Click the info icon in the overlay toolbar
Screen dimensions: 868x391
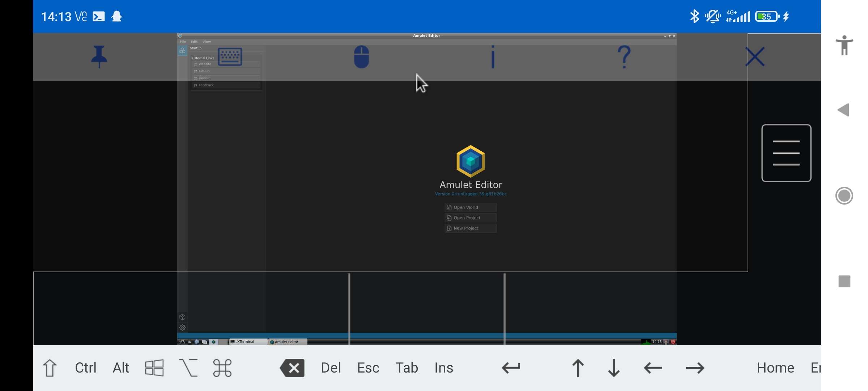pos(493,56)
